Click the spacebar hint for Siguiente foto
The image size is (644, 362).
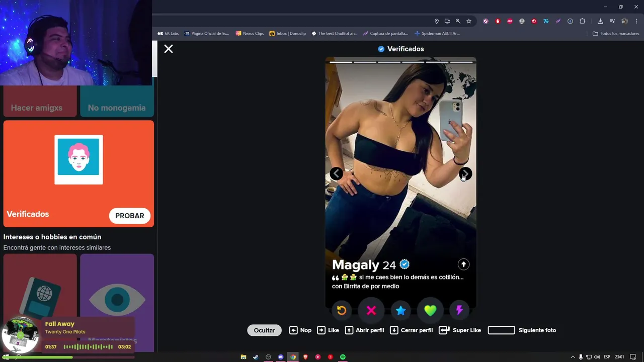(501, 330)
